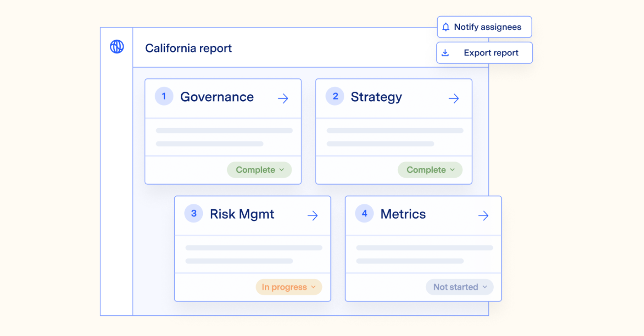Click the globe icon in sidebar
Image resolution: width=644 pixels, height=336 pixels.
coord(117,47)
